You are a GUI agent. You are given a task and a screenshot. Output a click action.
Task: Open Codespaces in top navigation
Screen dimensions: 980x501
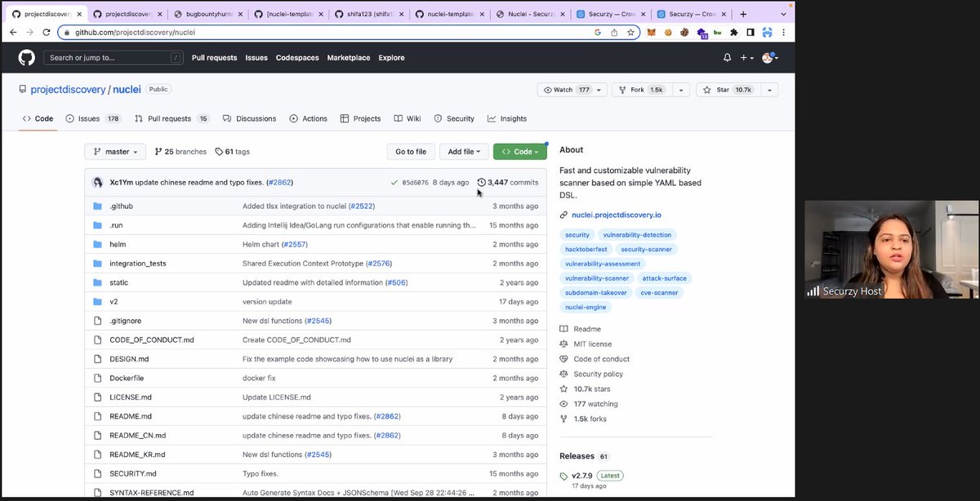click(x=297, y=58)
